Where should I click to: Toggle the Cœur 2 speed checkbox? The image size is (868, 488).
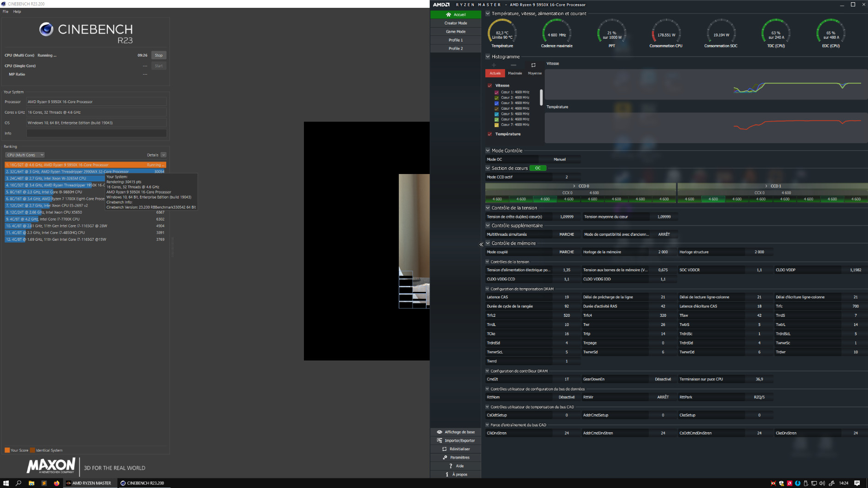pos(496,98)
